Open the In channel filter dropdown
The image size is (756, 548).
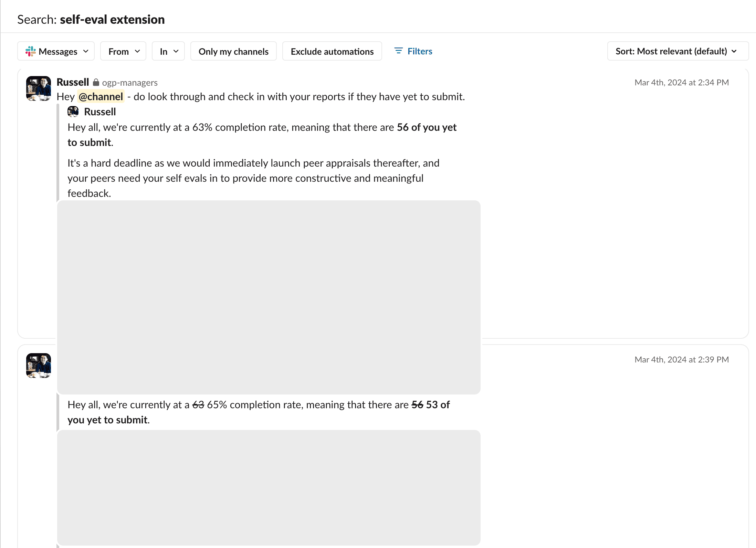tap(168, 51)
